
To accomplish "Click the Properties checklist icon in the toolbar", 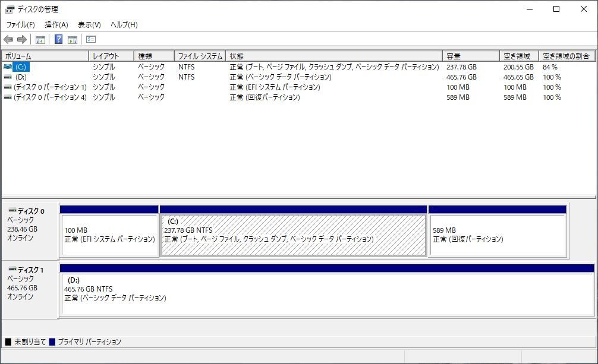I will click(90, 39).
